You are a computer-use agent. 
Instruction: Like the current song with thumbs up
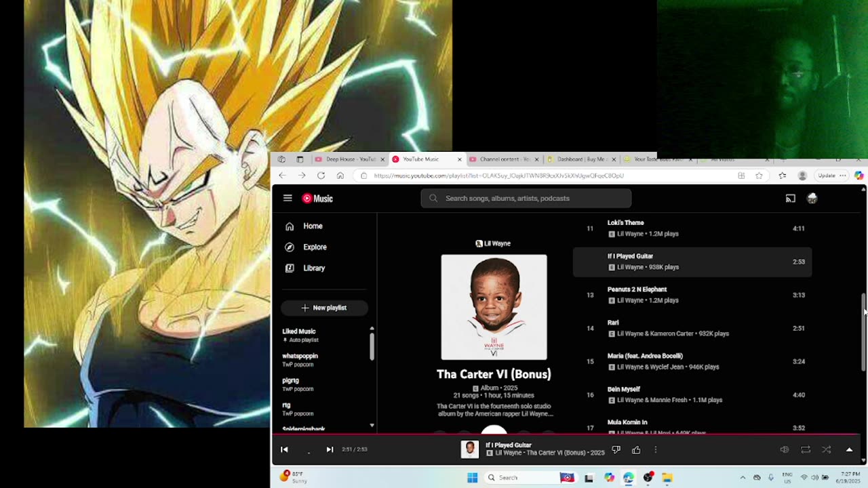pos(636,449)
